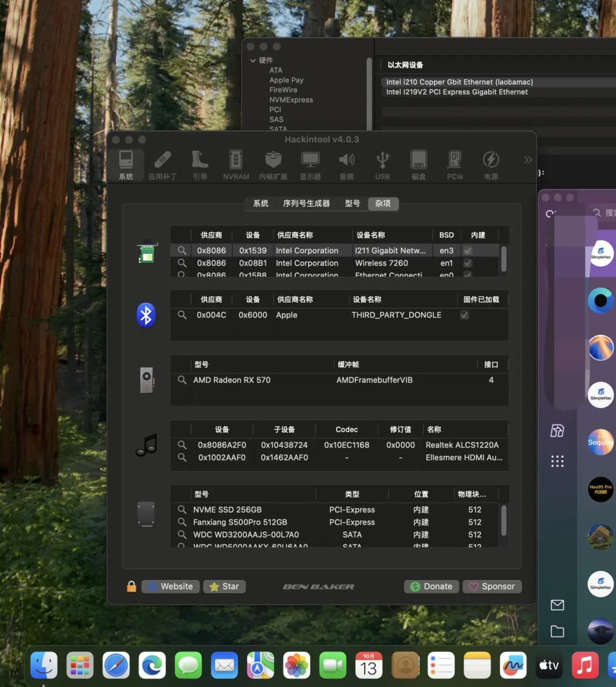Click magnifier for Fanxiang S500Pro 512GB row

pos(182,522)
